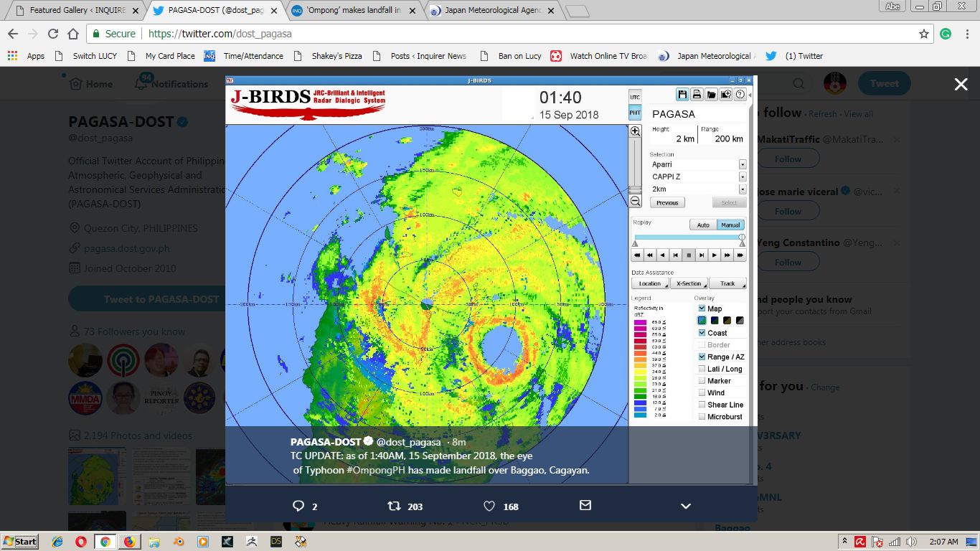Image resolution: width=980 pixels, height=551 pixels.
Task: Click the Help question-mark icon
Action: (739, 94)
